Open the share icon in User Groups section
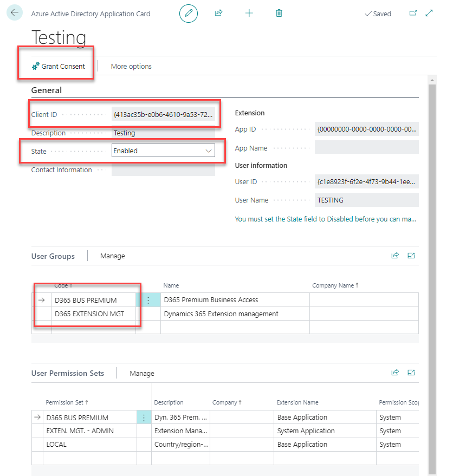 [x=395, y=255]
